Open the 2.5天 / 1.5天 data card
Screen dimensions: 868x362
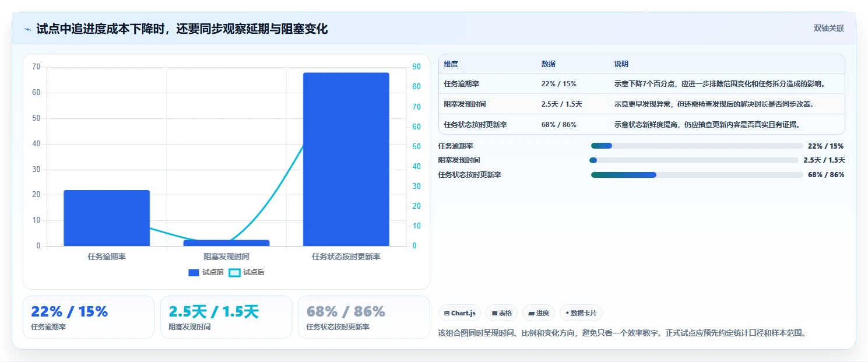[226, 317]
